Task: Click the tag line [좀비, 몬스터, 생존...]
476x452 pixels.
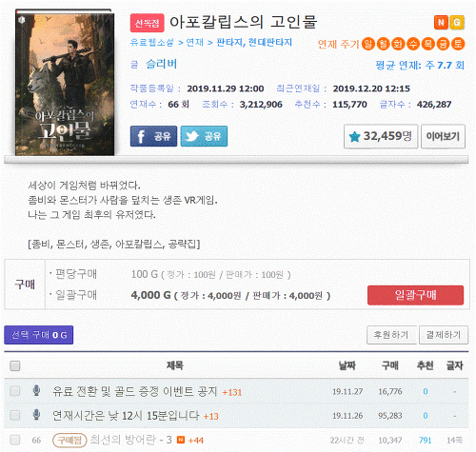Action: [114, 244]
